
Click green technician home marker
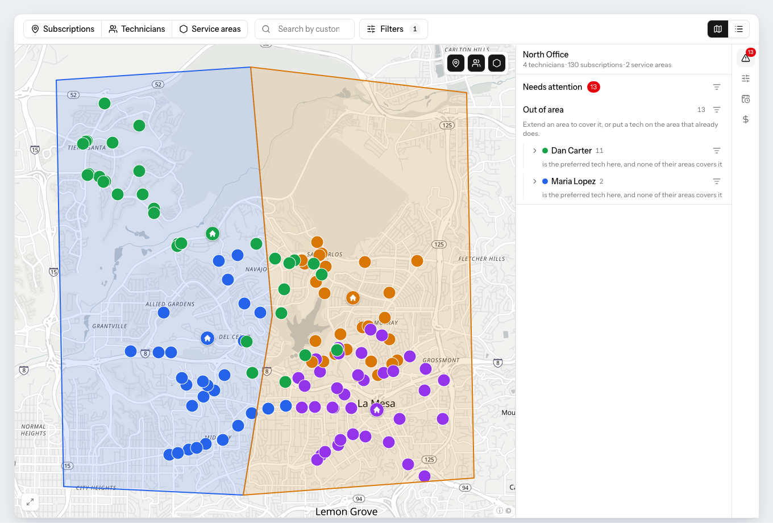pyautogui.click(x=213, y=234)
